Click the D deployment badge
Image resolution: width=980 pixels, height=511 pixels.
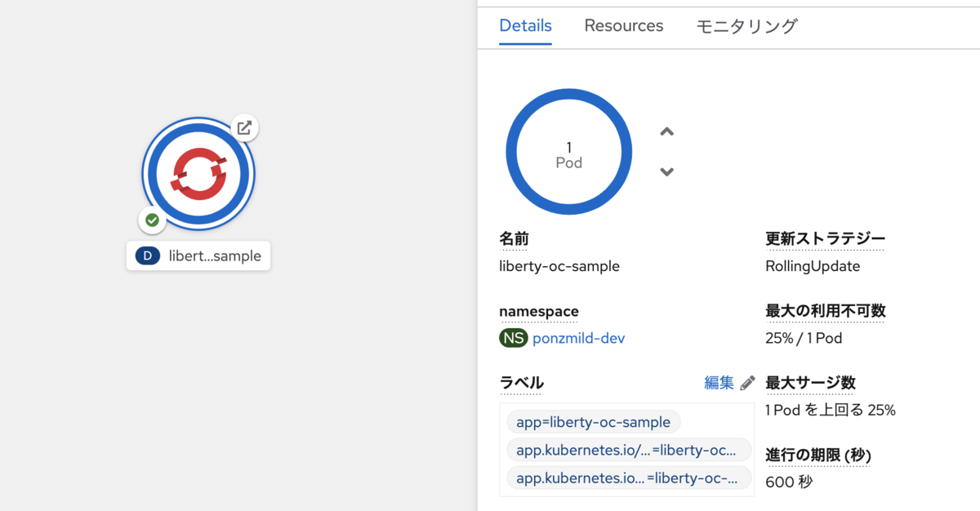point(147,256)
